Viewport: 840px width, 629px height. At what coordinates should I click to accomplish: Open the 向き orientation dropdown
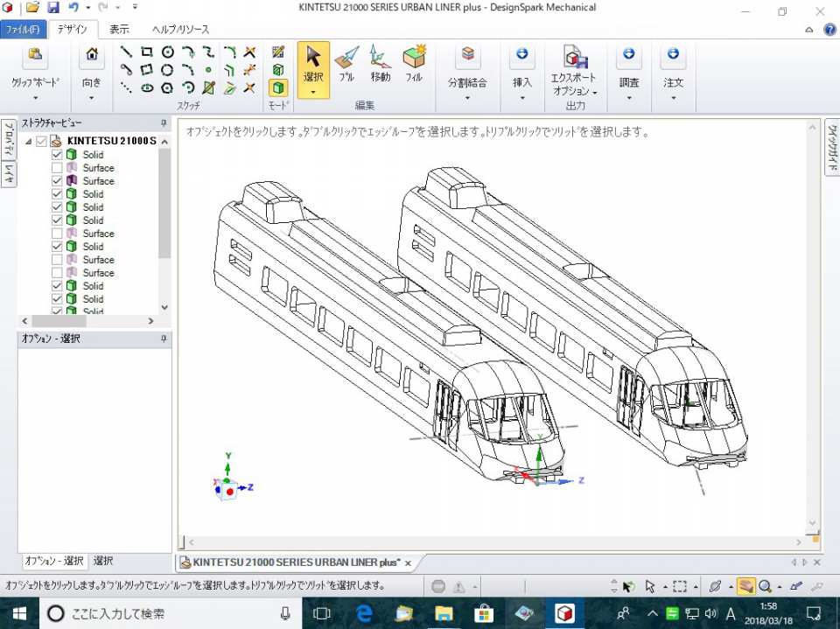point(92,98)
